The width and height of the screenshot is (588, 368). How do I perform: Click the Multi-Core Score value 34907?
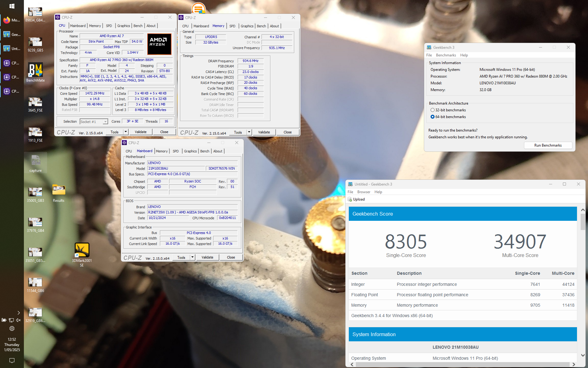pos(520,242)
